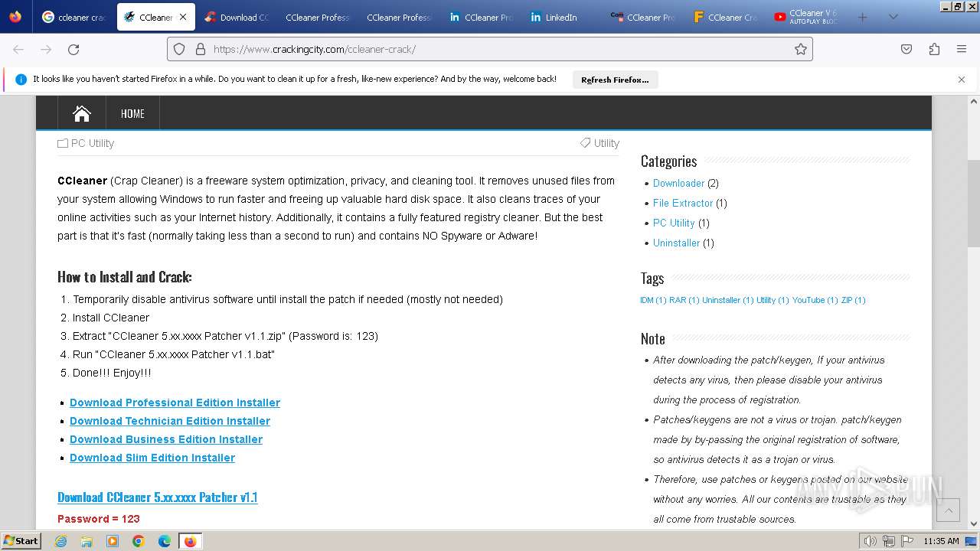Bookmark this page with the star icon

pos(801,49)
